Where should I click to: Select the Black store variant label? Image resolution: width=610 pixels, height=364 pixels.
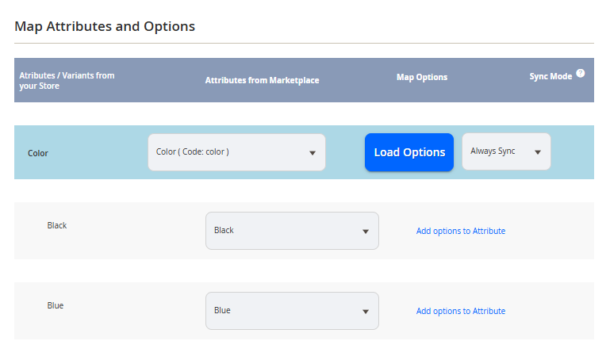coord(57,225)
